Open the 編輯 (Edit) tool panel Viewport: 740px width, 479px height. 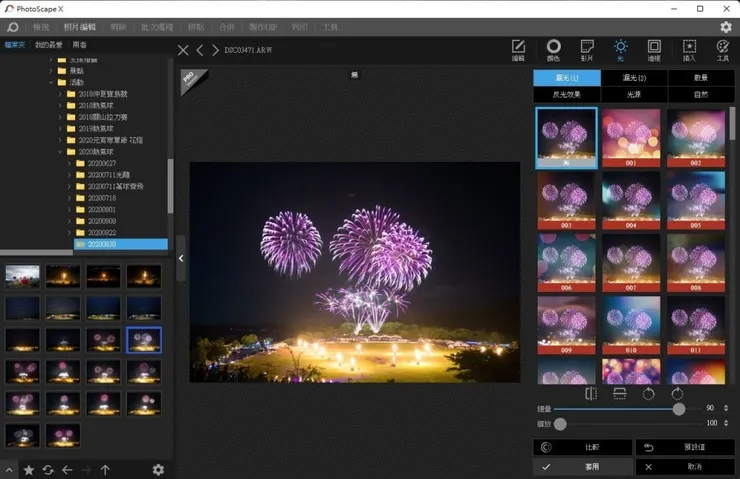(518, 49)
